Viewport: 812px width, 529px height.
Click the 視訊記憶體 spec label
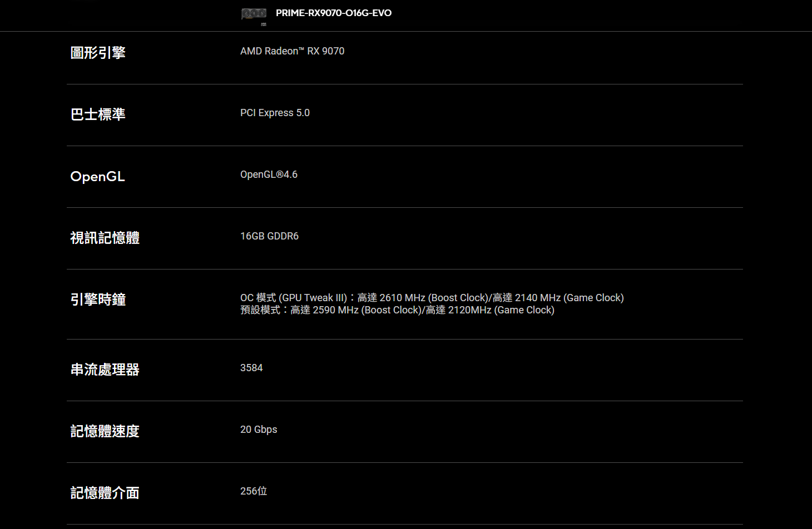click(x=105, y=238)
